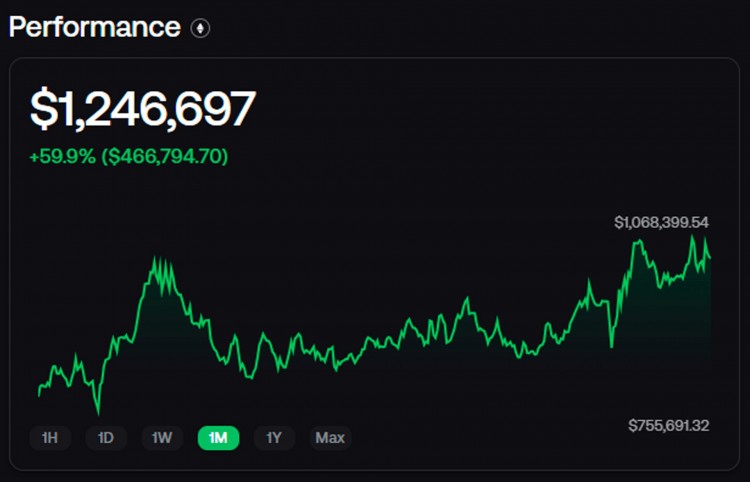Click the green +59.9% gain text
The image size is (750, 482).
(64, 156)
